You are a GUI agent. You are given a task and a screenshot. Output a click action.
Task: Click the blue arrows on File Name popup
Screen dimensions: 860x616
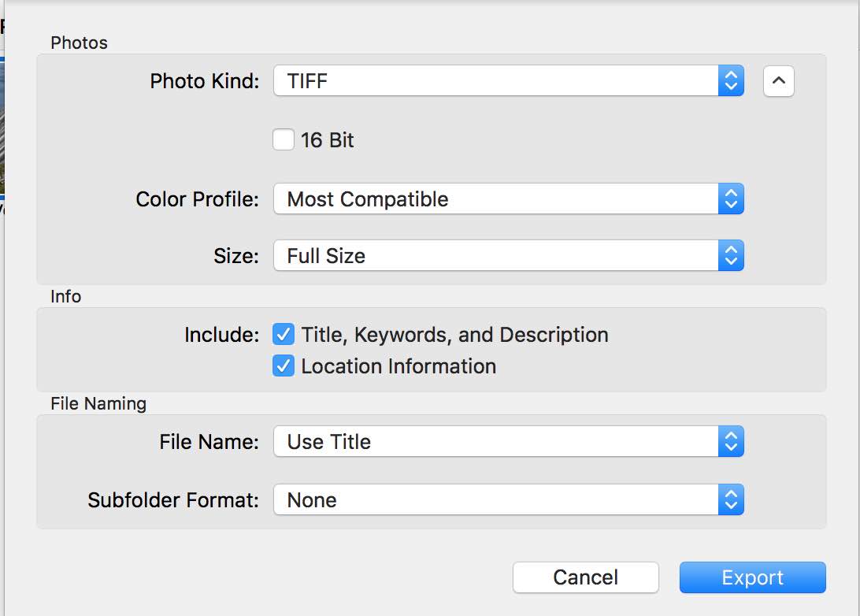click(x=731, y=442)
